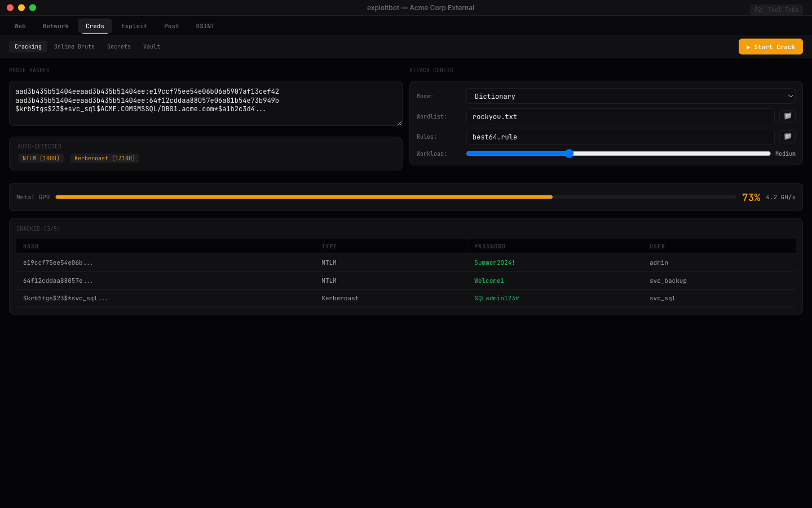The height and width of the screenshot is (508, 812).
Task: Open the Secrets panel
Action: pyautogui.click(x=118, y=46)
